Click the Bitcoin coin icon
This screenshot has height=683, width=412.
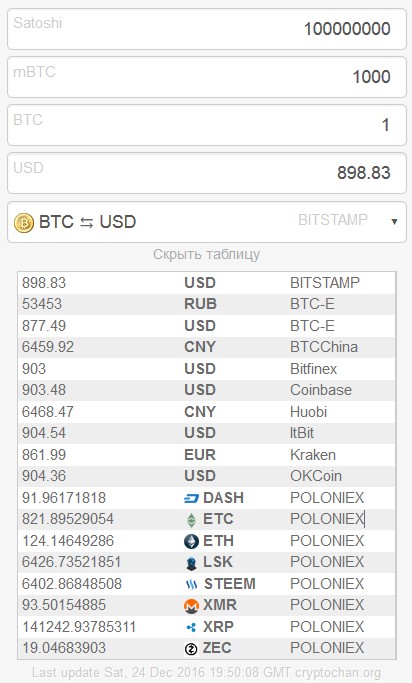pyautogui.click(x=24, y=223)
